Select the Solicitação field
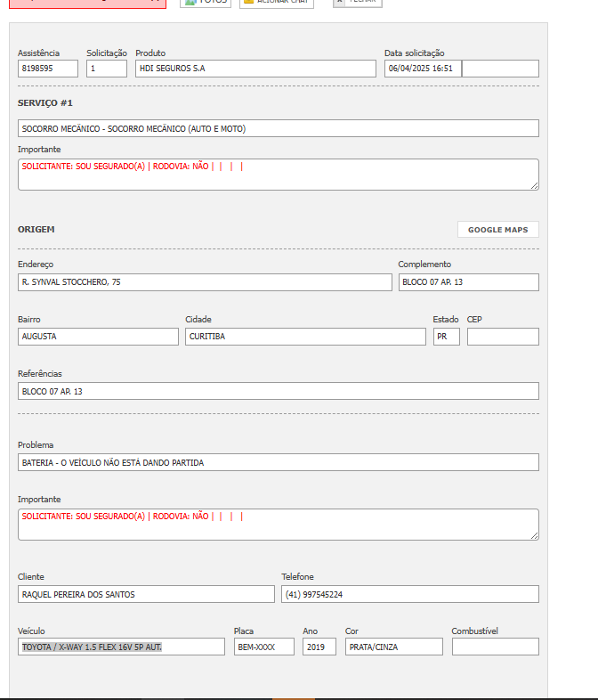The width and height of the screenshot is (598, 700). [107, 69]
